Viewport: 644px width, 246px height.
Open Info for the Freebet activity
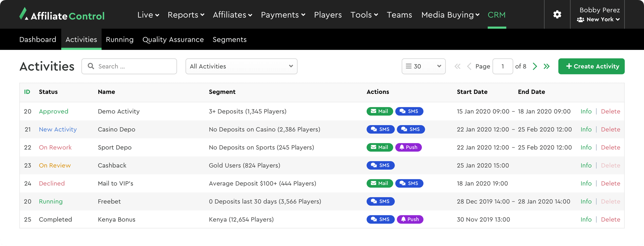click(586, 201)
